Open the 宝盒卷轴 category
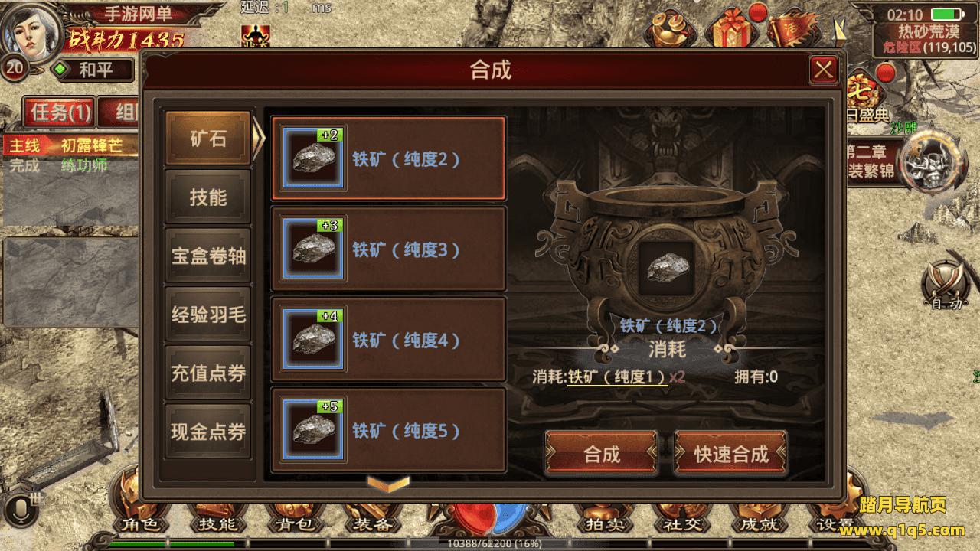 [x=208, y=256]
